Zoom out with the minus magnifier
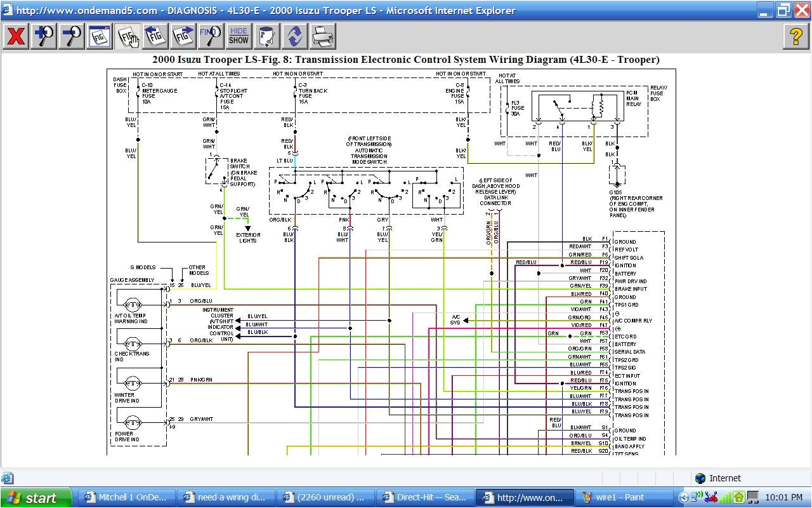This screenshot has height=508, width=812. click(72, 36)
